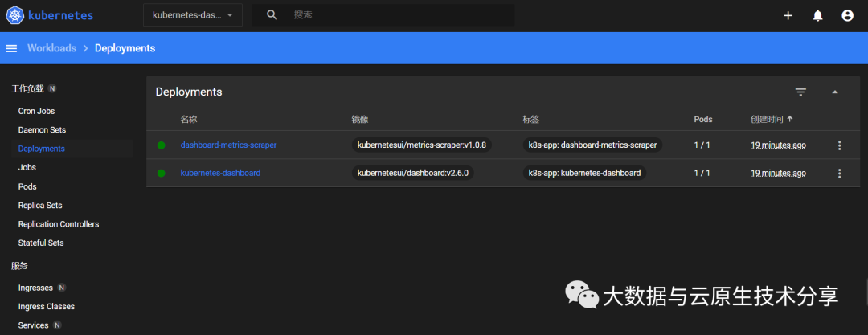The width and height of the screenshot is (868, 335).
Task: Sort by 创建时间 column header
Action: click(772, 119)
